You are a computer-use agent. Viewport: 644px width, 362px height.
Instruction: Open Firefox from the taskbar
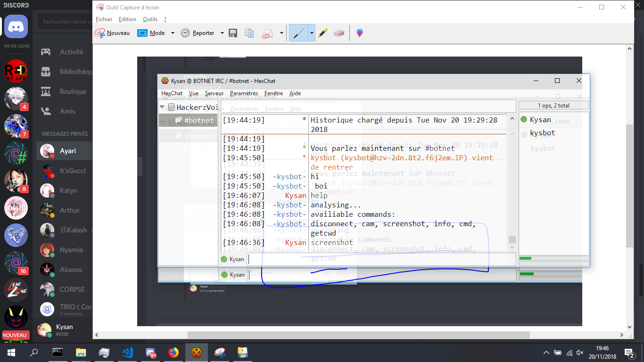[x=173, y=352]
